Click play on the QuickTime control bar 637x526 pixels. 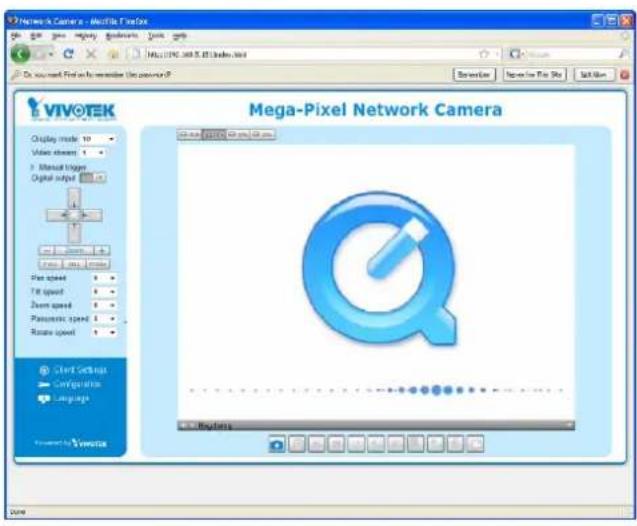pos(192,425)
